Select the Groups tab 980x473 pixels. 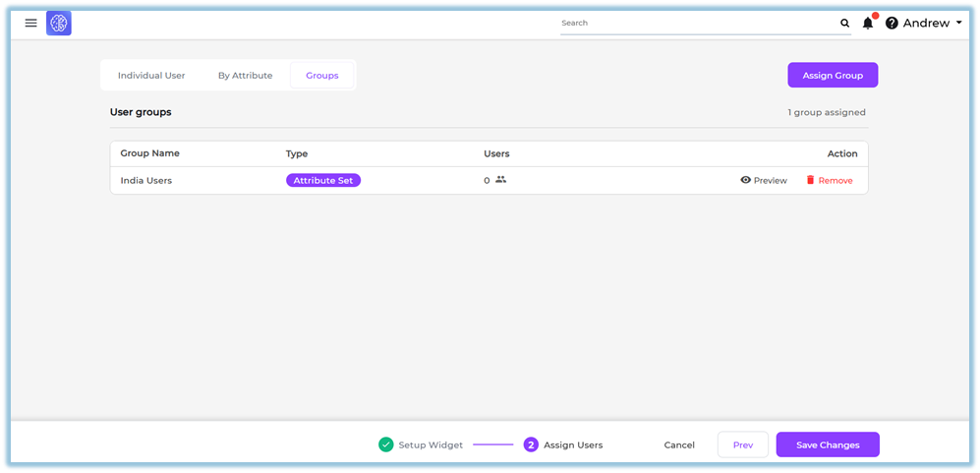coord(321,76)
